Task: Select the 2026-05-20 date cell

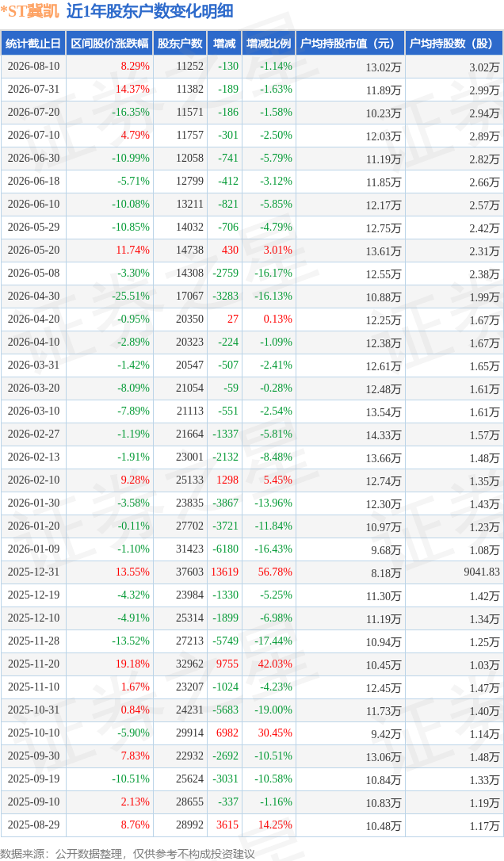Action: (33, 250)
